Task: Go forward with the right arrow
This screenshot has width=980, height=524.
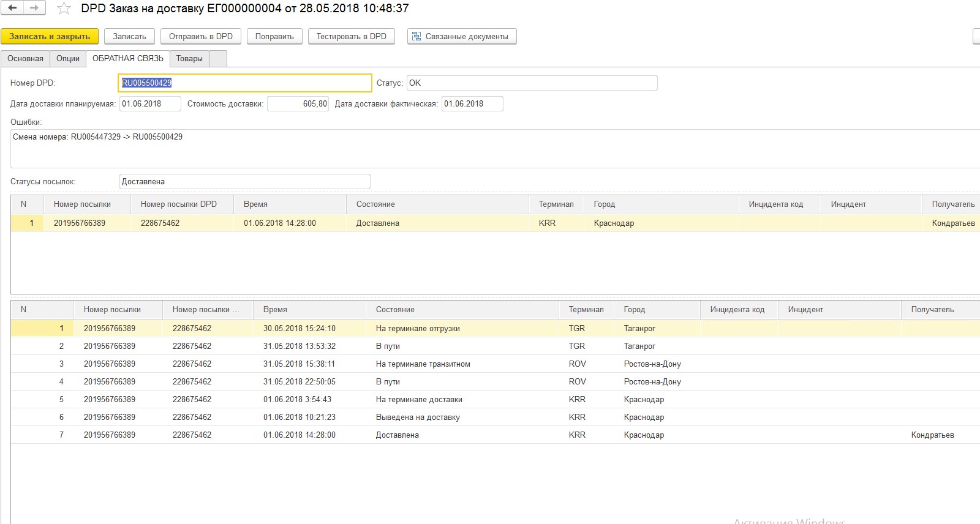Action: pyautogui.click(x=34, y=8)
